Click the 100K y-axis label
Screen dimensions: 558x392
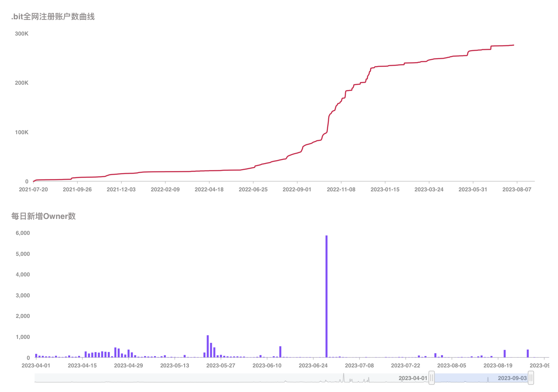pyautogui.click(x=22, y=132)
